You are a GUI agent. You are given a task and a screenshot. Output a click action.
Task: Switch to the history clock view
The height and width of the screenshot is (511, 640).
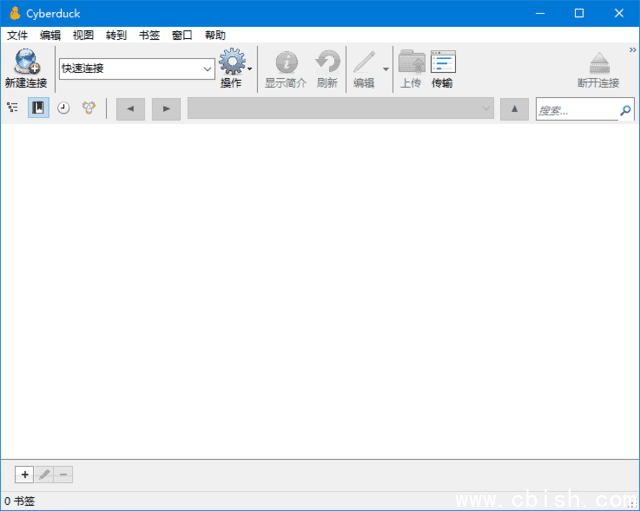click(63, 108)
